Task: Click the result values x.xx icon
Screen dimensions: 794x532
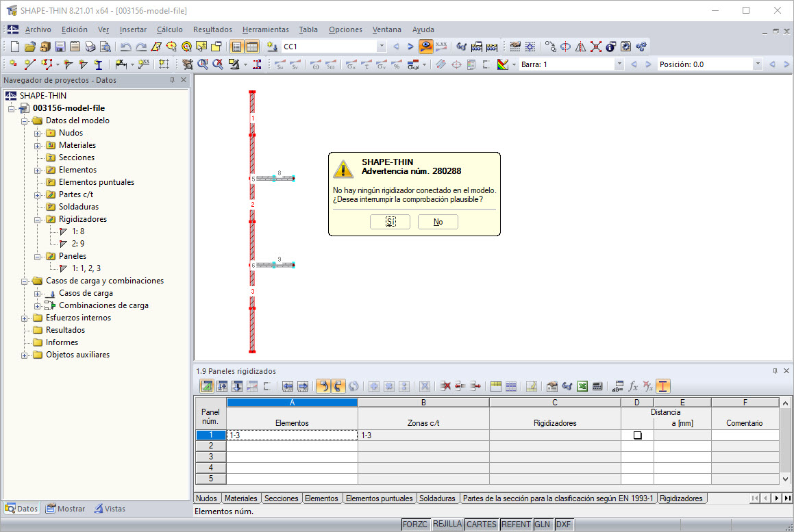Action: pos(441,47)
